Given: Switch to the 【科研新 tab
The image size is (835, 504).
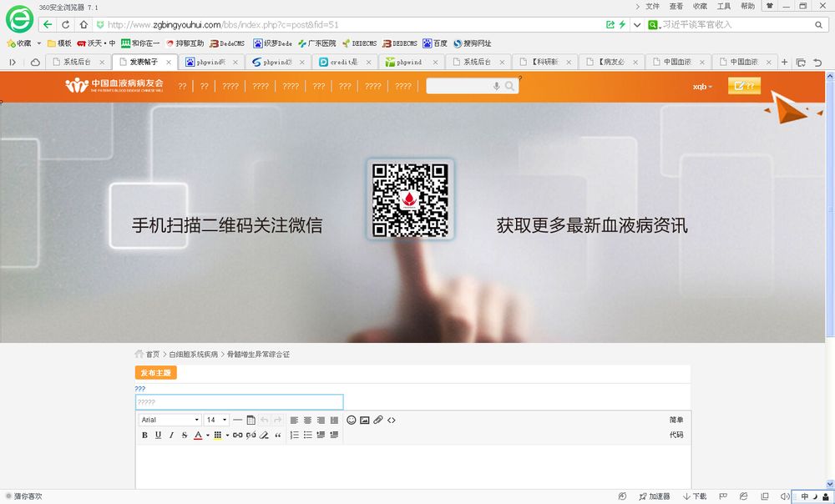Looking at the screenshot, I should coord(544,63).
